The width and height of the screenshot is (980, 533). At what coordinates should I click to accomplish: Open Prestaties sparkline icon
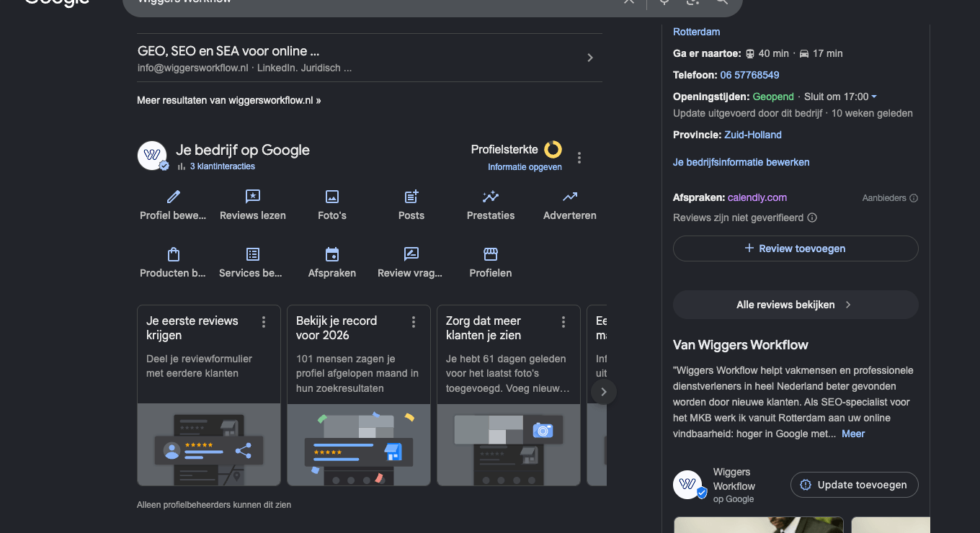pyautogui.click(x=491, y=197)
